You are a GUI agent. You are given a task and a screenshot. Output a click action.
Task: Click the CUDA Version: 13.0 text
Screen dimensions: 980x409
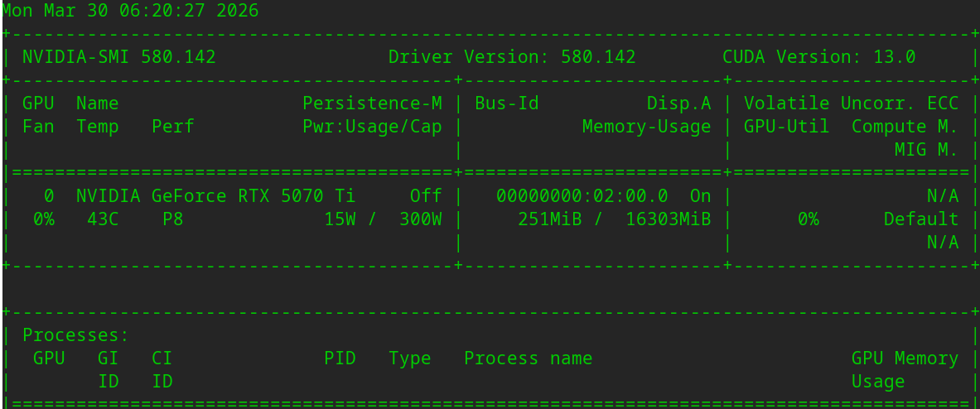pyautogui.click(x=818, y=57)
